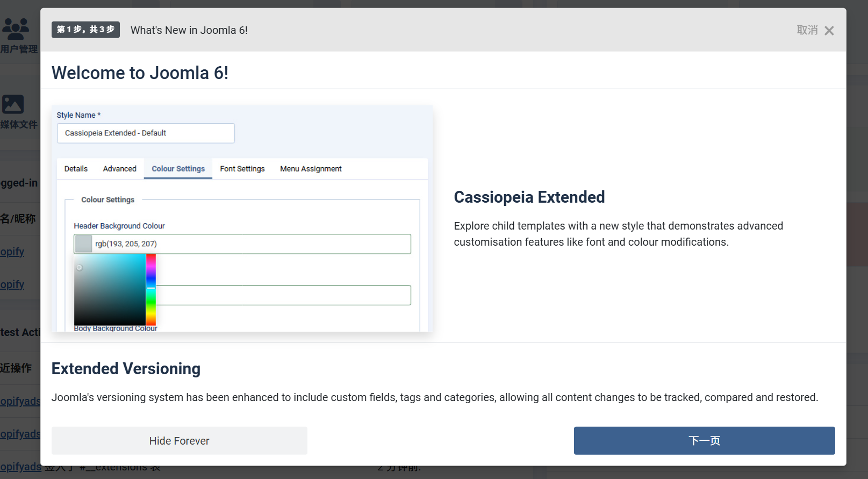This screenshot has width=868, height=479.
Task: Open the 媒体文件 media icon
Action: [x=13, y=104]
